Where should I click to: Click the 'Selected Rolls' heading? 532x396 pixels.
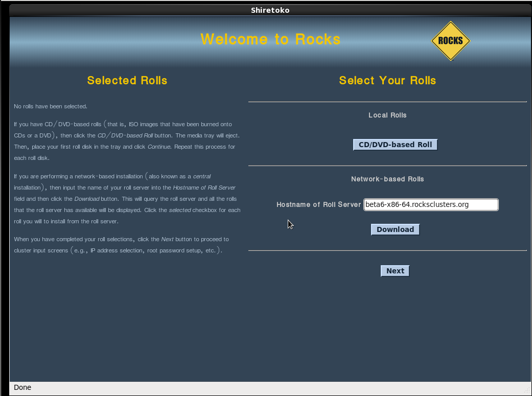[127, 80]
